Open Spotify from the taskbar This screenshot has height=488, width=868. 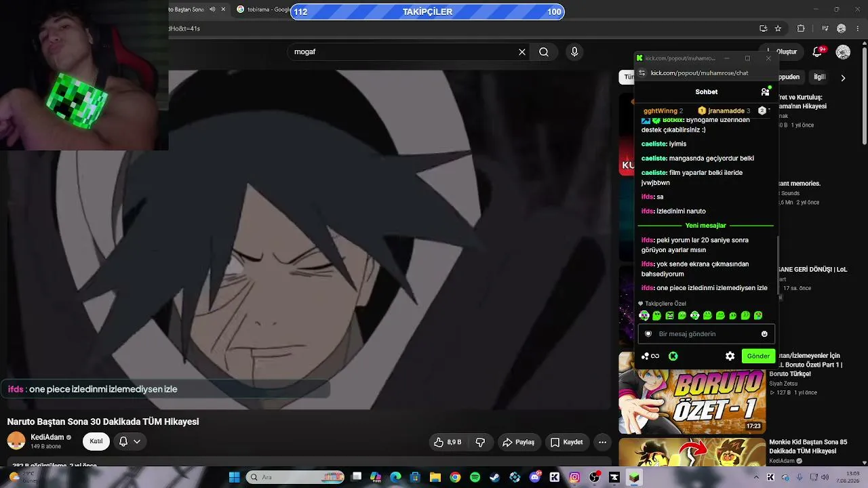click(475, 477)
